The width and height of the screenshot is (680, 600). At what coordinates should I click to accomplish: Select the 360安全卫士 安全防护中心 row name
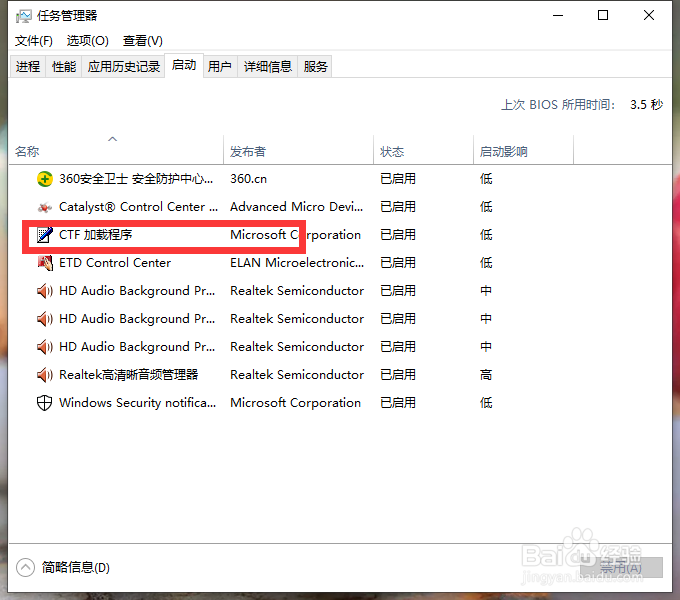click(136, 179)
